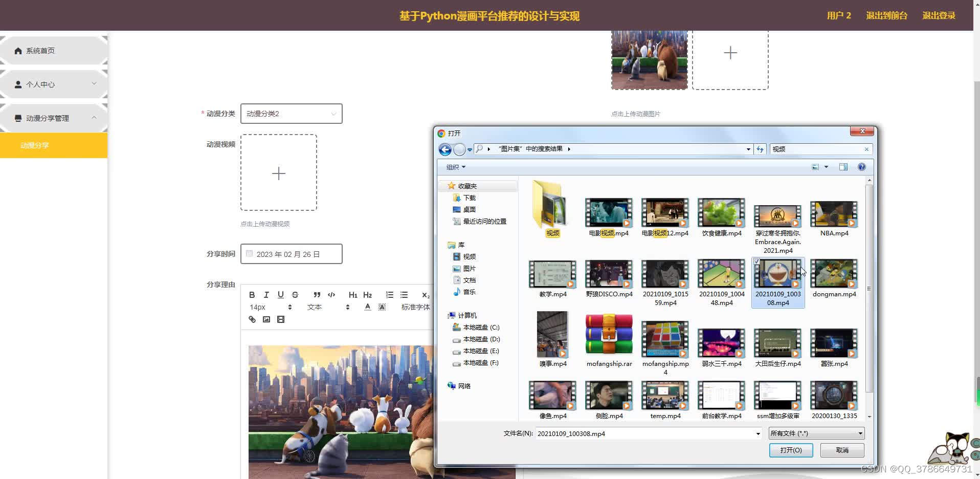This screenshot has height=479, width=980.
Task: Open the view options dropdown arrow
Action: tap(826, 167)
